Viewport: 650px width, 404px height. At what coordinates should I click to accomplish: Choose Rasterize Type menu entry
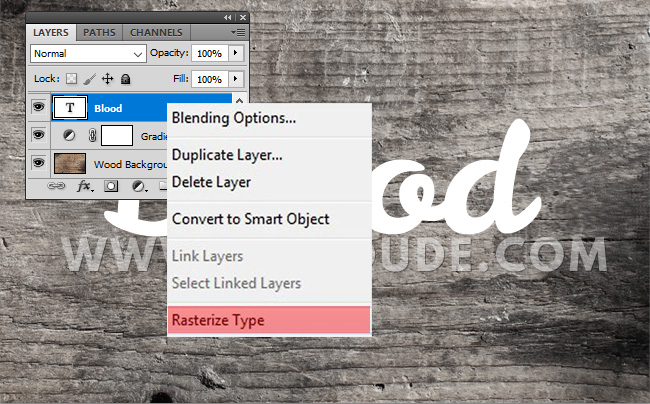tap(269, 320)
